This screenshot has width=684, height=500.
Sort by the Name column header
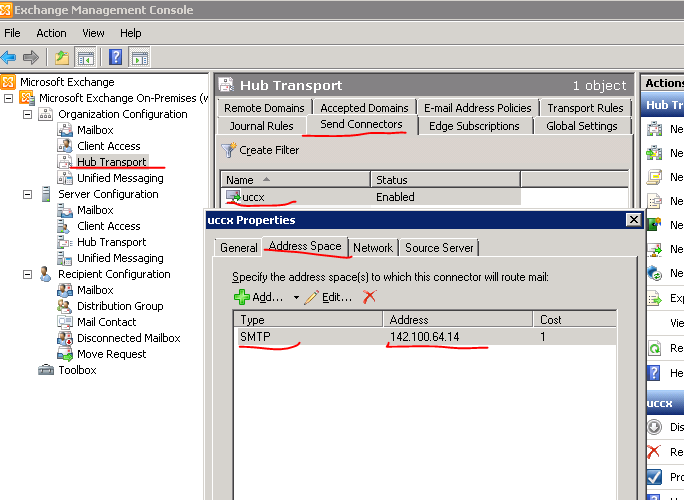295,179
